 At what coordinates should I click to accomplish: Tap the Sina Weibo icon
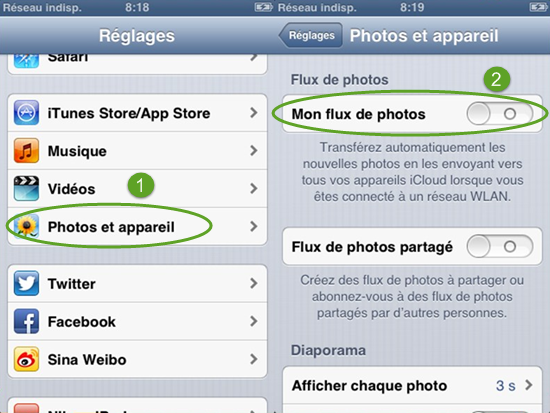coord(26,359)
